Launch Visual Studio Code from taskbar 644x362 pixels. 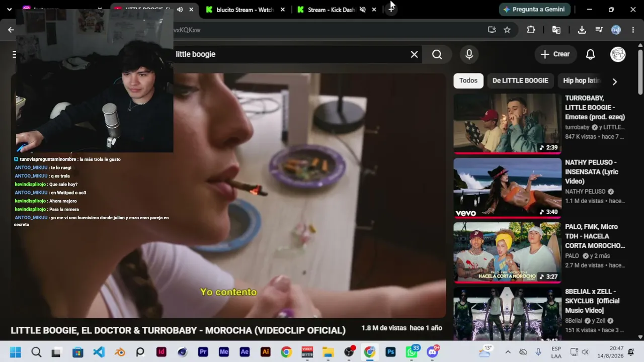(x=99, y=352)
